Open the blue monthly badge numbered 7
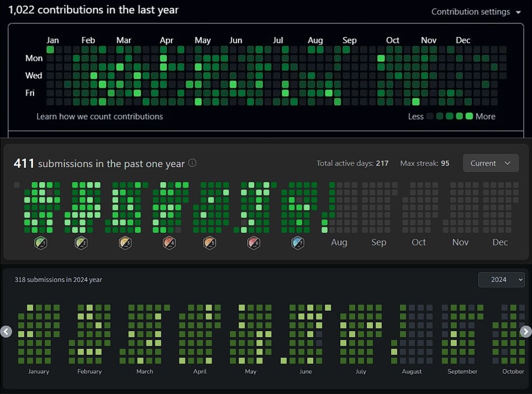This screenshot has height=394, width=532. pos(298,243)
